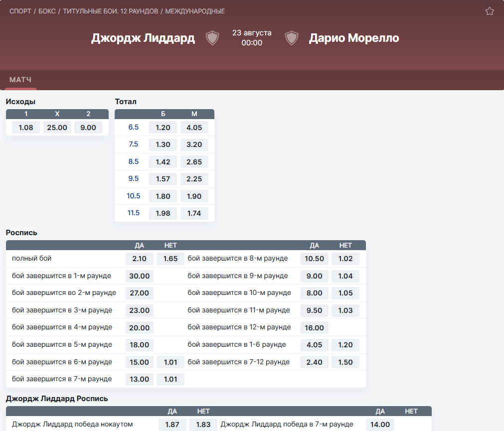Click total line value 9.5
This screenshot has width=504, height=431.
pos(134,178)
